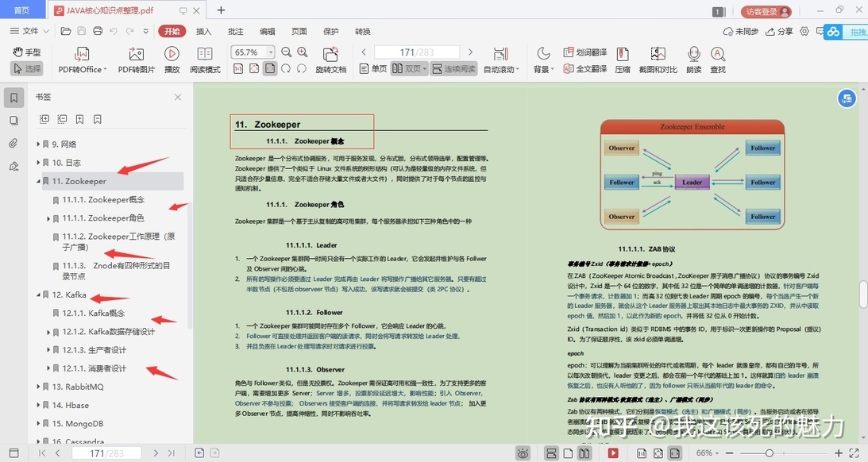Click the 分享 share button
The image size is (868, 462).
coord(779,31)
